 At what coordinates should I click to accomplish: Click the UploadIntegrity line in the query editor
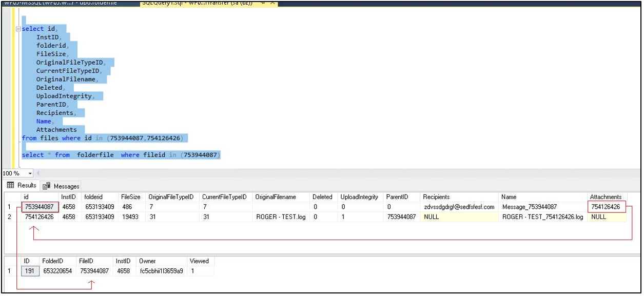tap(65, 96)
